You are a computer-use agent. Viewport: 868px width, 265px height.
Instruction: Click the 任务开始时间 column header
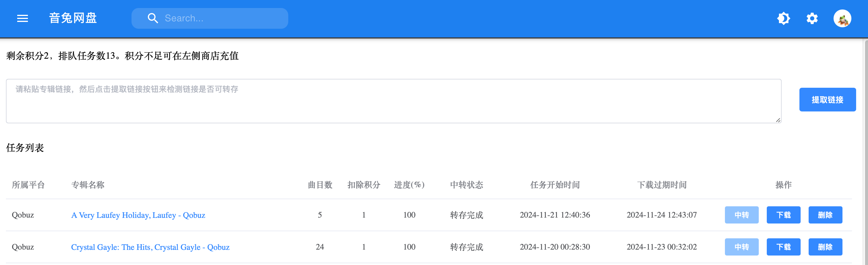[555, 185]
